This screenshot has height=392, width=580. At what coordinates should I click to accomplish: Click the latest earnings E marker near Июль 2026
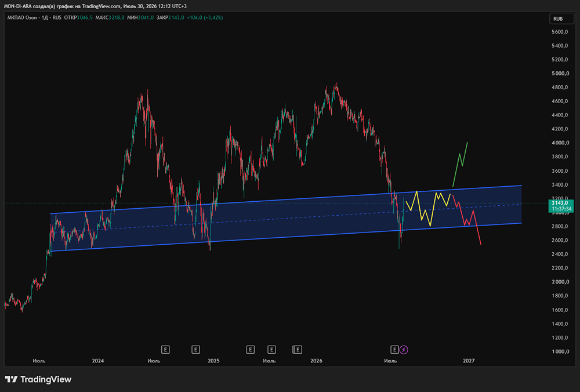394,350
